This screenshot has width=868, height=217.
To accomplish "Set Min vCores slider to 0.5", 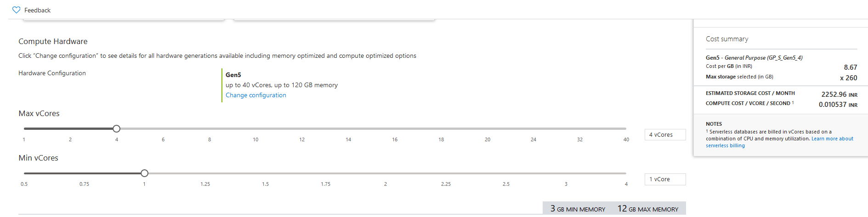I will 24,173.
